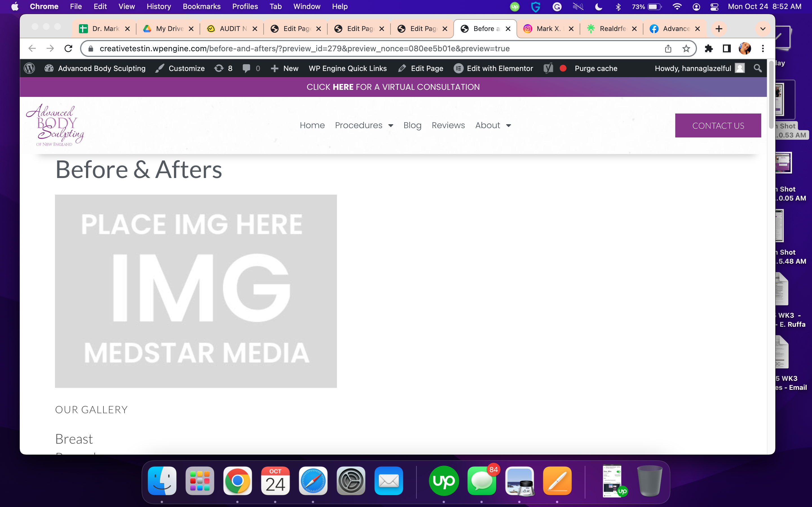The image size is (812, 507).
Task: Click the WordPress logo in admin bar
Action: 30,68
